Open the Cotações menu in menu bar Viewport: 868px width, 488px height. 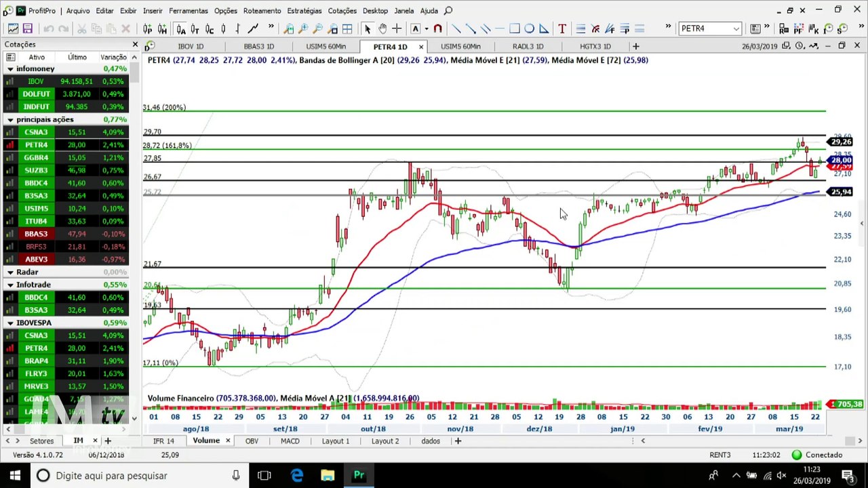(342, 11)
